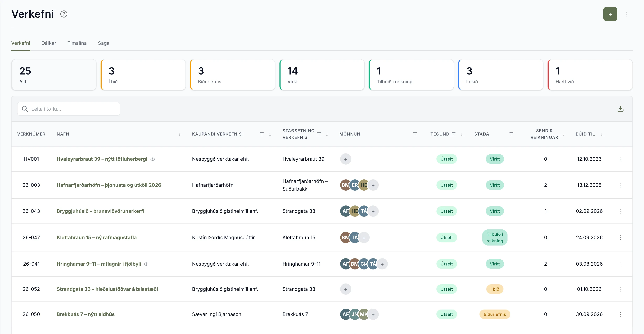Open Bryggjuhúsið – brunaviðvörunarkerfi project link
The image size is (644, 334).
[100, 211]
